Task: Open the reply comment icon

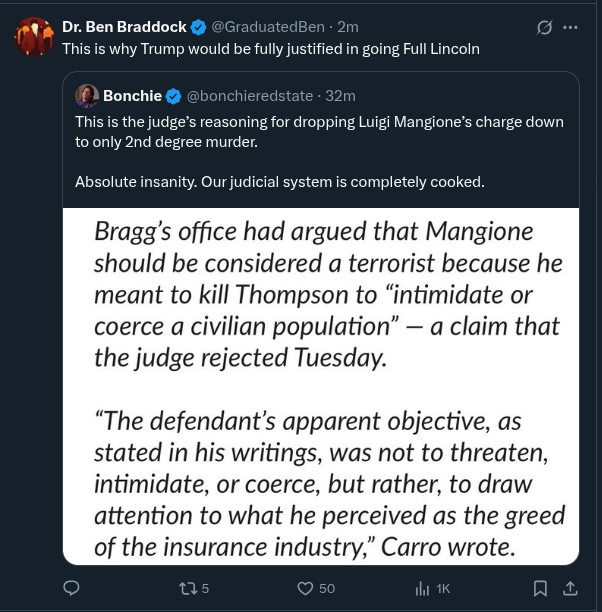Action: [x=71, y=588]
